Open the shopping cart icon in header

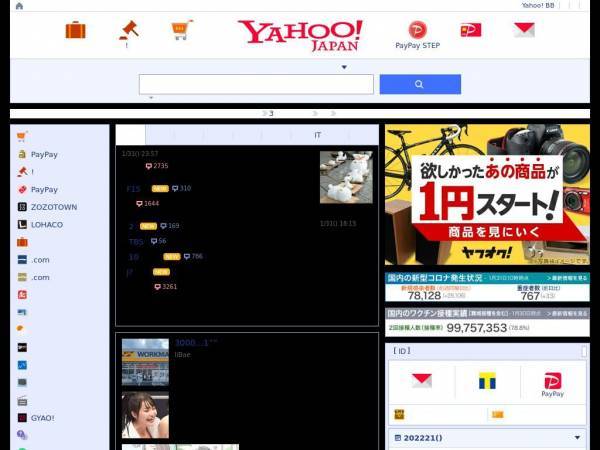(182, 30)
